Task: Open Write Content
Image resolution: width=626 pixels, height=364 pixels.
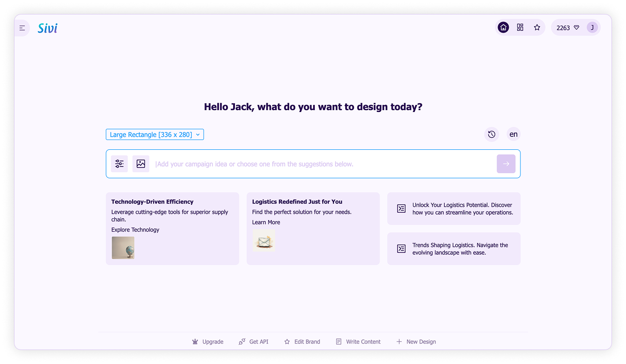Action: tap(358, 342)
